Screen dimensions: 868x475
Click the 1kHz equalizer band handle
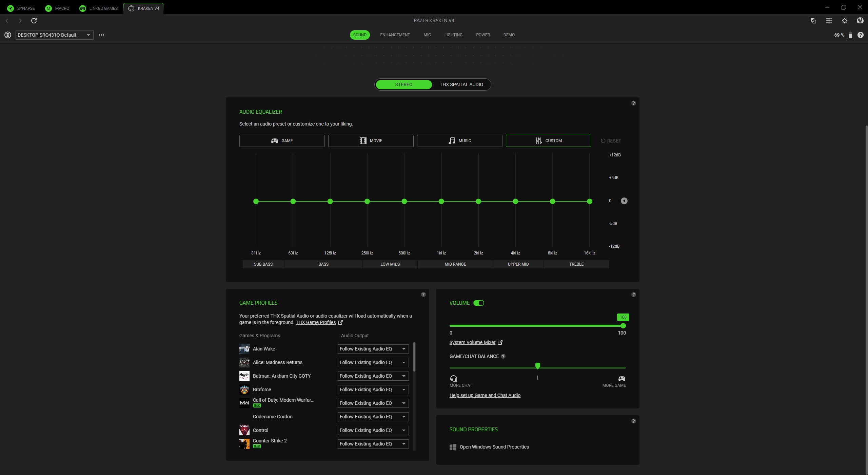441,202
